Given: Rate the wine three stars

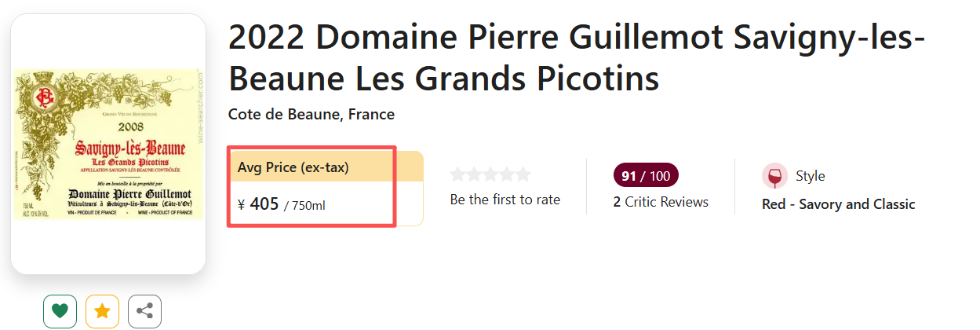Looking at the screenshot, I should (x=490, y=174).
